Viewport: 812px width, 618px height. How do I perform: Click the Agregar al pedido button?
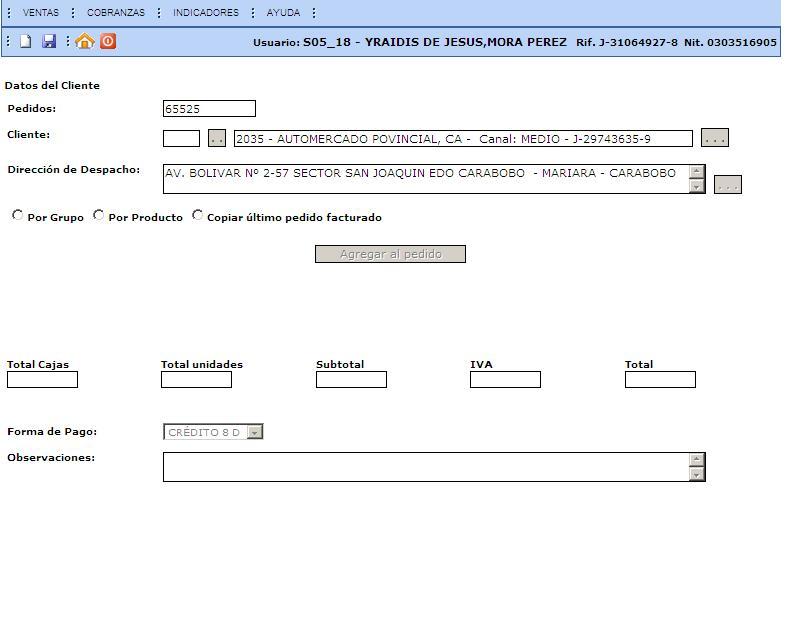pos(390,254)
